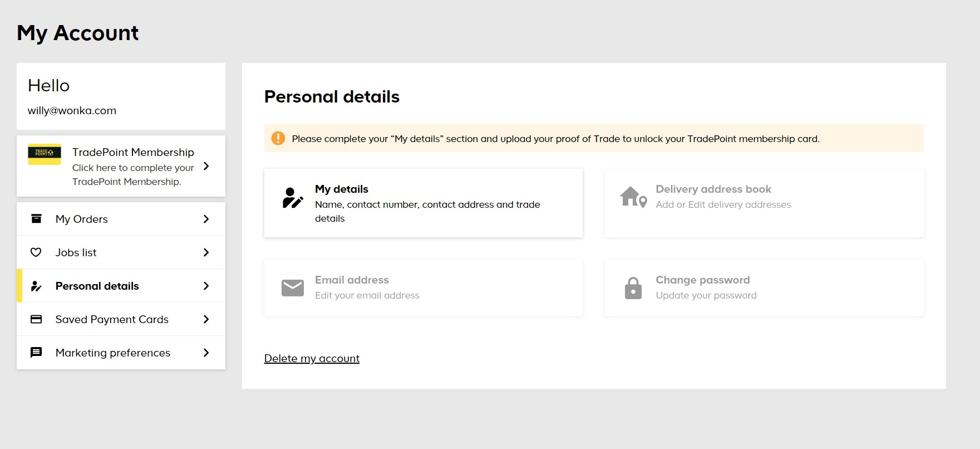Click the Change password padlock icon
This screenshot has width=980, height=449.
(x=633, y=288)
